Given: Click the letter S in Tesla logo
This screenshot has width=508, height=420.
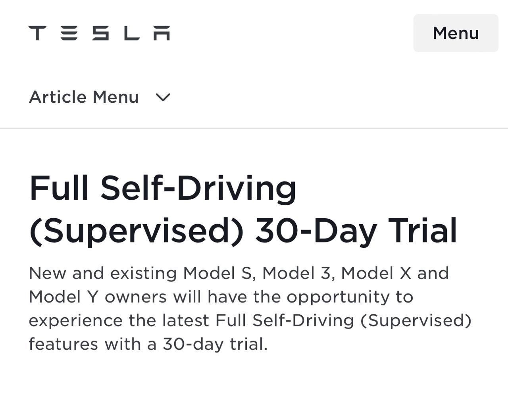Looking at the screenshot, I should pos(100,33).
